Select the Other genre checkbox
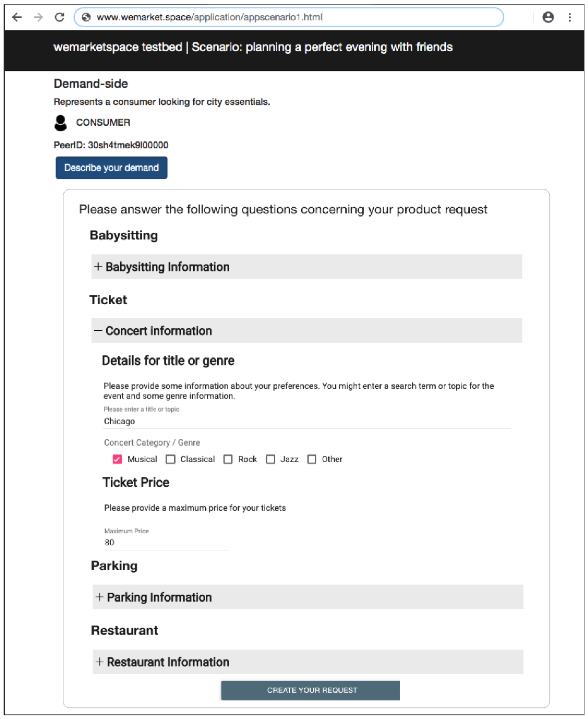Viewport: 588px width, 719px height. [312, 459]
